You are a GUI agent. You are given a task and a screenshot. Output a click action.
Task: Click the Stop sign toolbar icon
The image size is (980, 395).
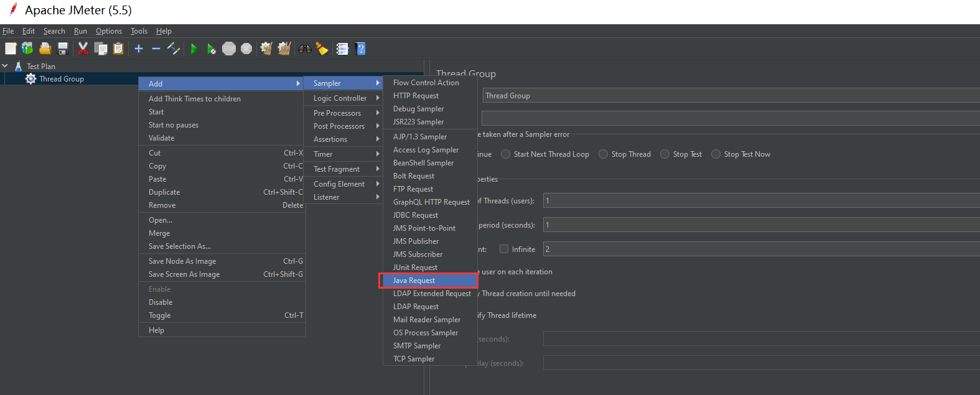(229, 49)
